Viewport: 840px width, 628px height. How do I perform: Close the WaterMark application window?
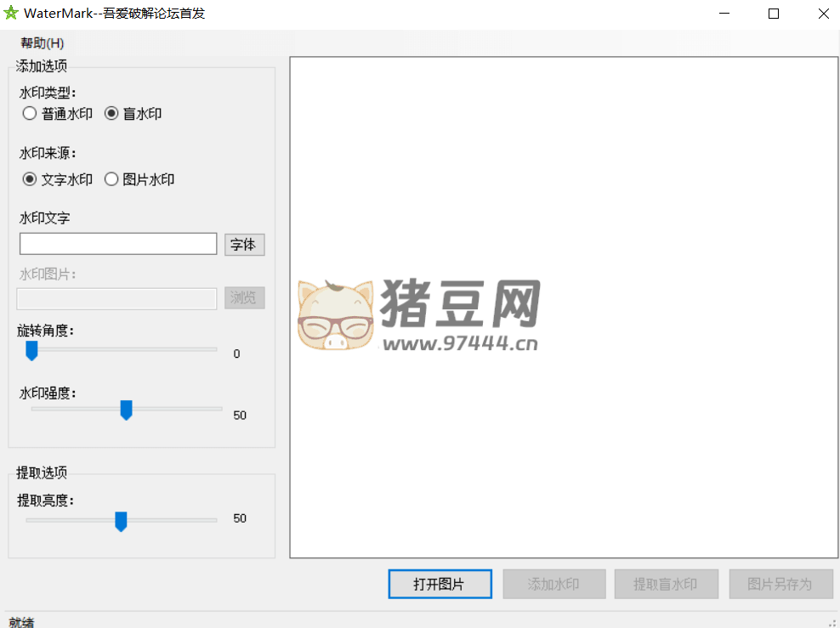pyautogui.click(x=823, y=14)
